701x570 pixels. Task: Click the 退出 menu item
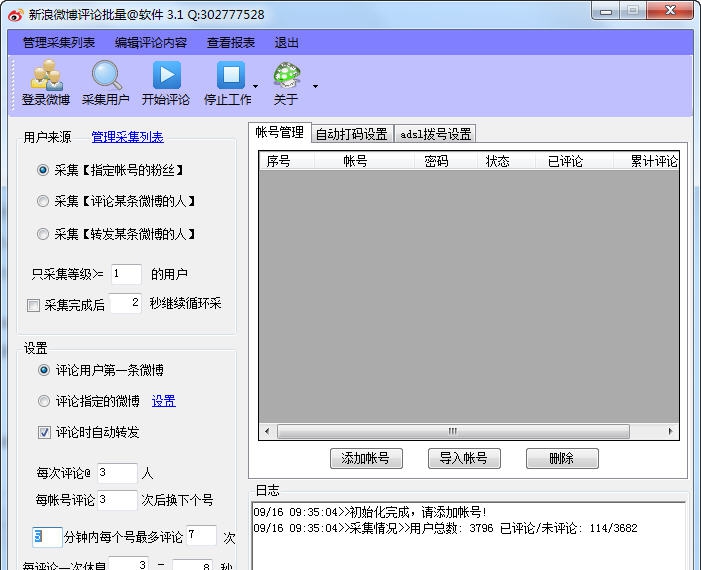coord(286,43)
